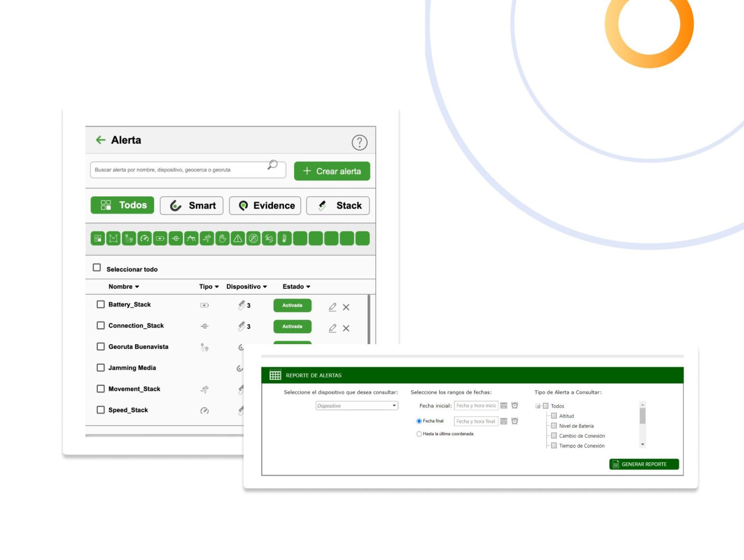Check the Todos alert type checkbox

tap(545, 406)
